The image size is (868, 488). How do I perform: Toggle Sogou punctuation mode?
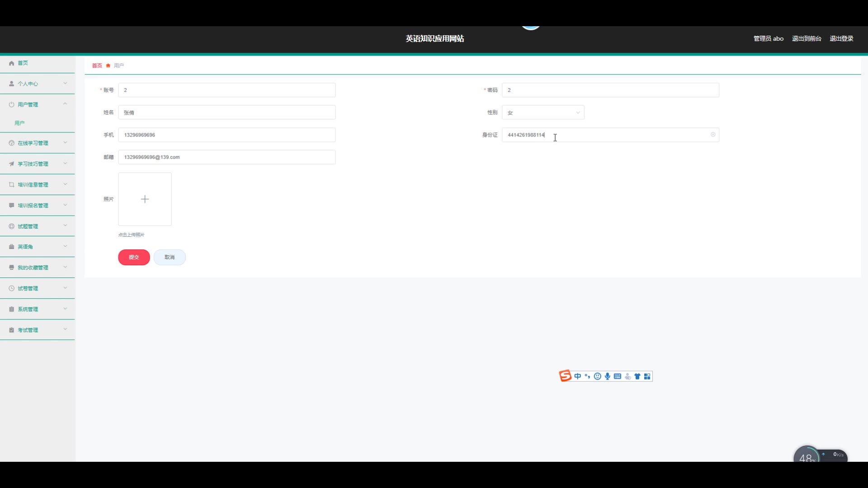pos(587,376)
